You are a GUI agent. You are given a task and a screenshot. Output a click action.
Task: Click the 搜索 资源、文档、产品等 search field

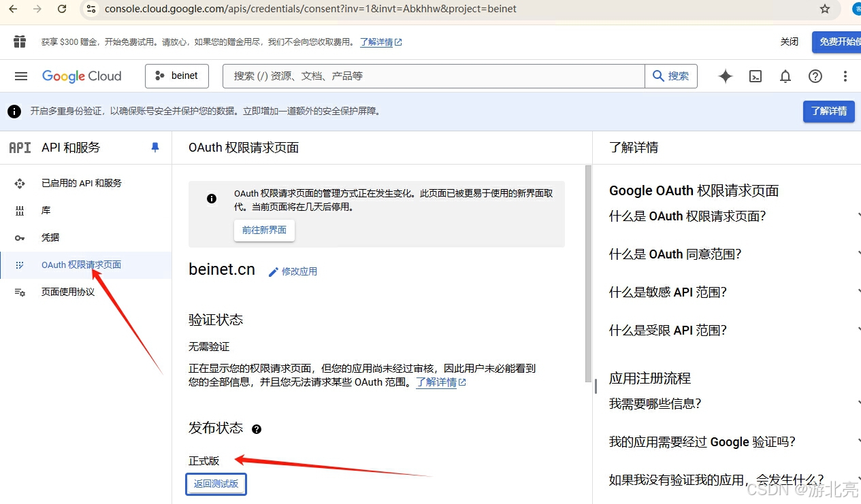coord(434,76)
